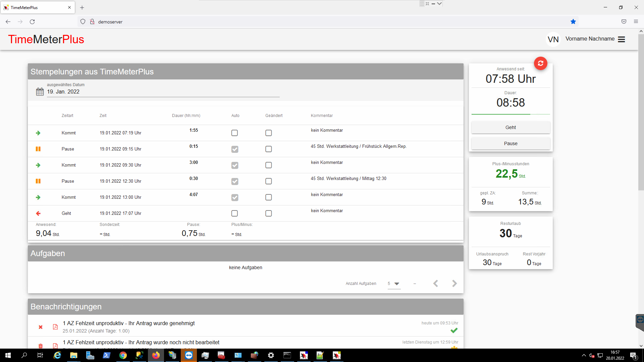Open Google Chrome from the taskbar

(123, 355)
